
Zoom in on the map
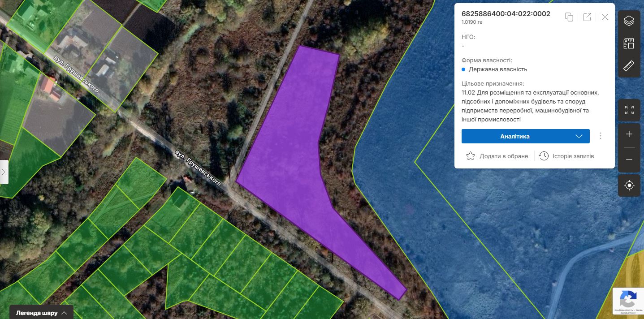coord(629,134)
